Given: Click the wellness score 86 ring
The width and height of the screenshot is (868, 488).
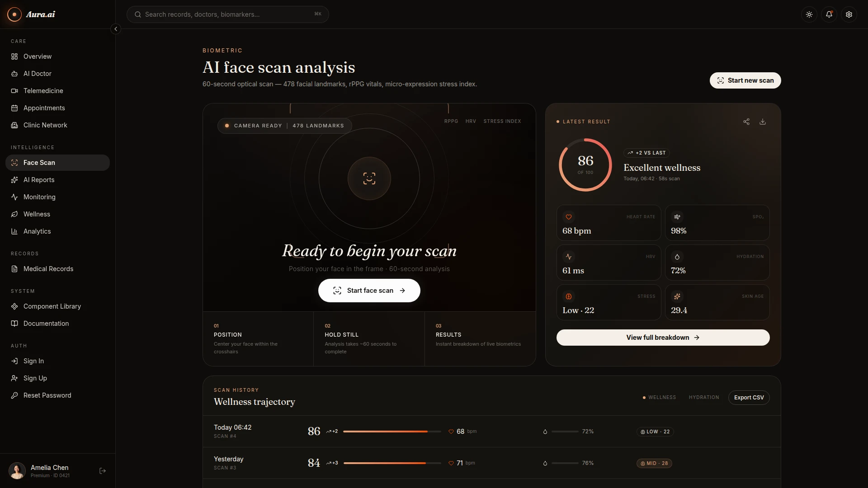Looking at the screenshot, I should click(x=585, y=165).
